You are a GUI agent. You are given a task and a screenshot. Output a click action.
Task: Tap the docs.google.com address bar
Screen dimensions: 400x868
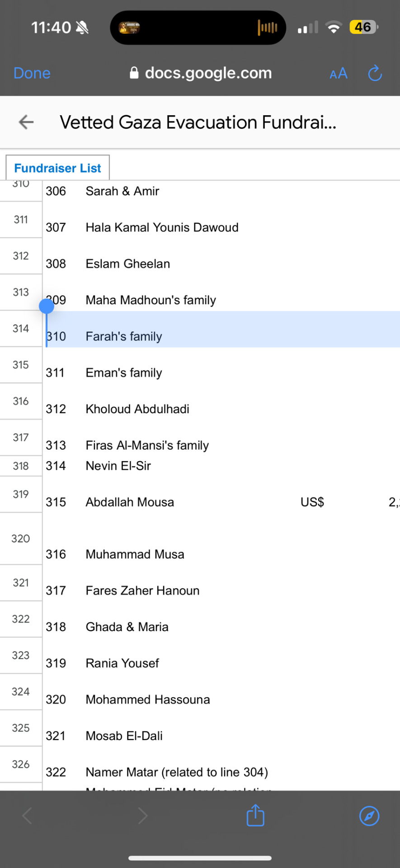click(201, 73)
